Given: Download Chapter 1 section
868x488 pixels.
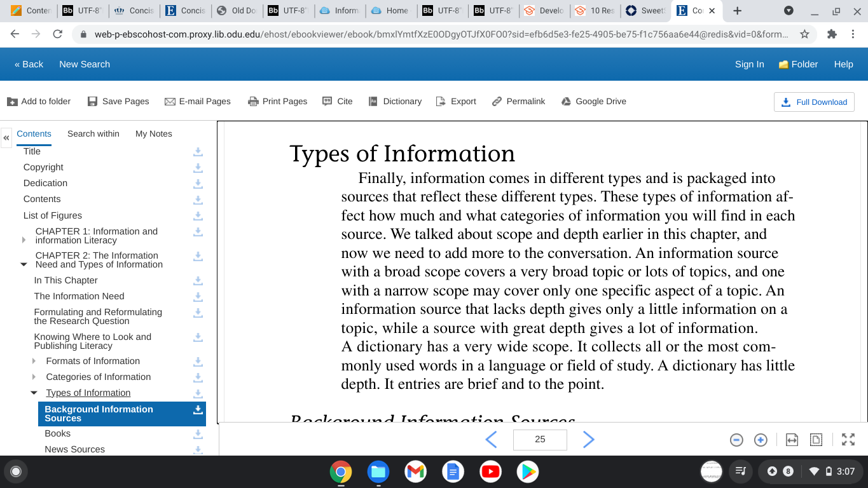Looking at the screenshot, I should (198, 232).
